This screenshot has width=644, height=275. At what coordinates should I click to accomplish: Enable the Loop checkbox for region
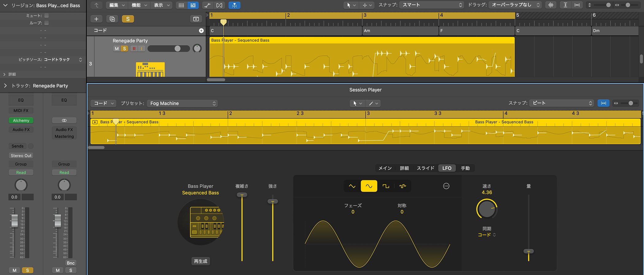(47, 23)
